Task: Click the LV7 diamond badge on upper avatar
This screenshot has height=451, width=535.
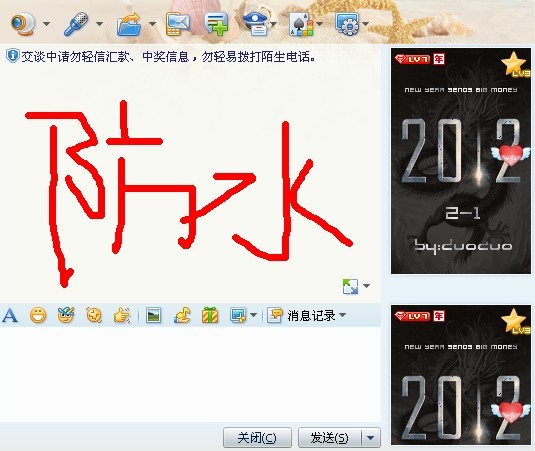Action: click(x=412, y=59)
